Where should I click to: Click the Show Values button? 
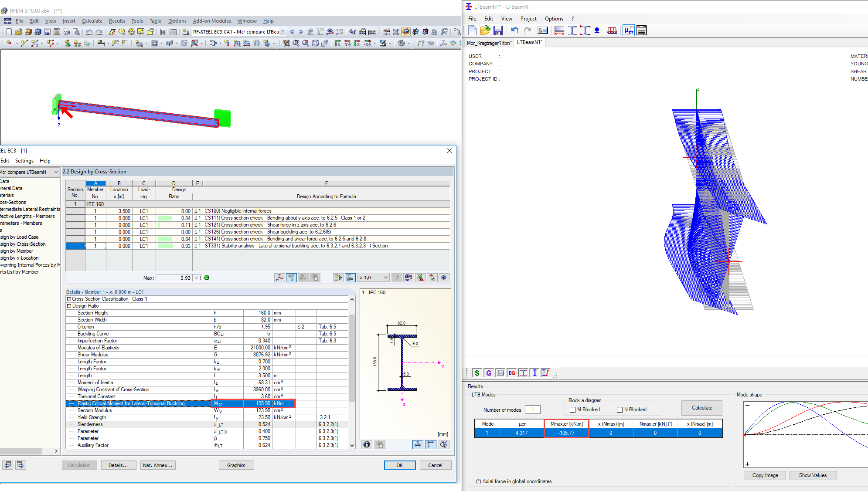pos(813,475)
